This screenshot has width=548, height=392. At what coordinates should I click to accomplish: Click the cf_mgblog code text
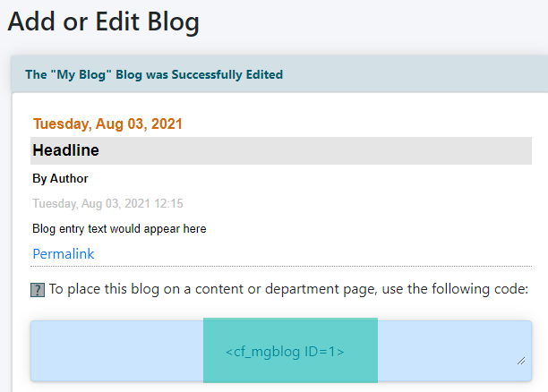285,352
